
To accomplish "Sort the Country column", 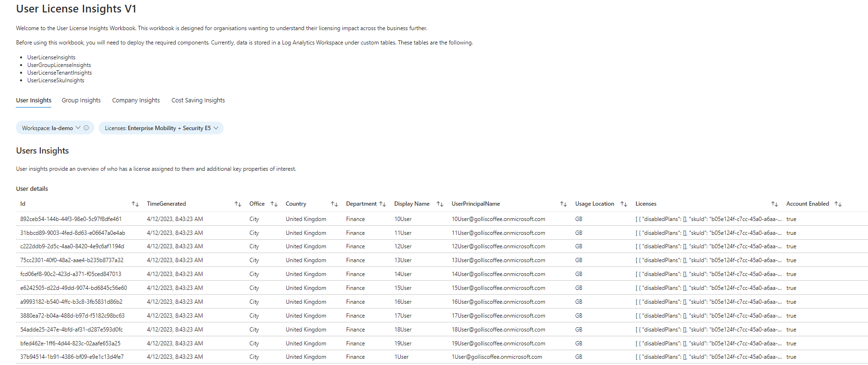I will tap(334, 204).
